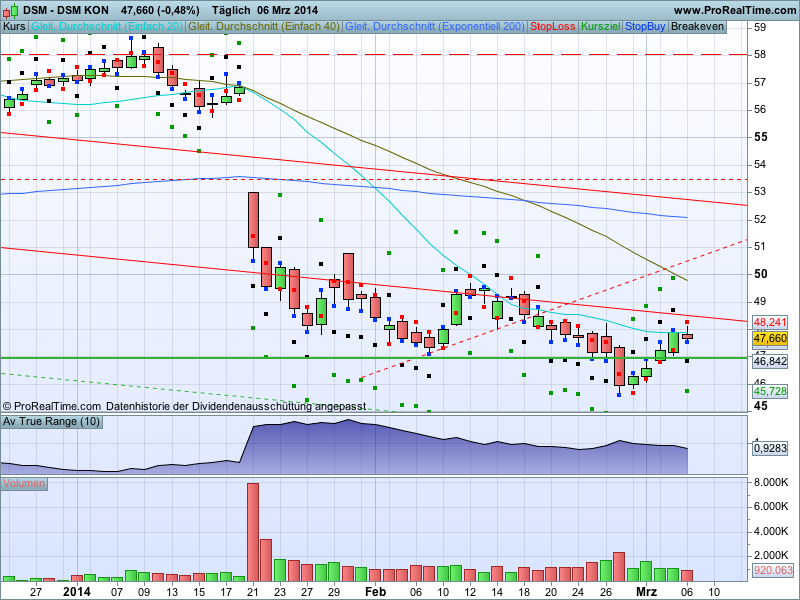
Task: Select the Breakeven legend label
Action: coord(697,26)
